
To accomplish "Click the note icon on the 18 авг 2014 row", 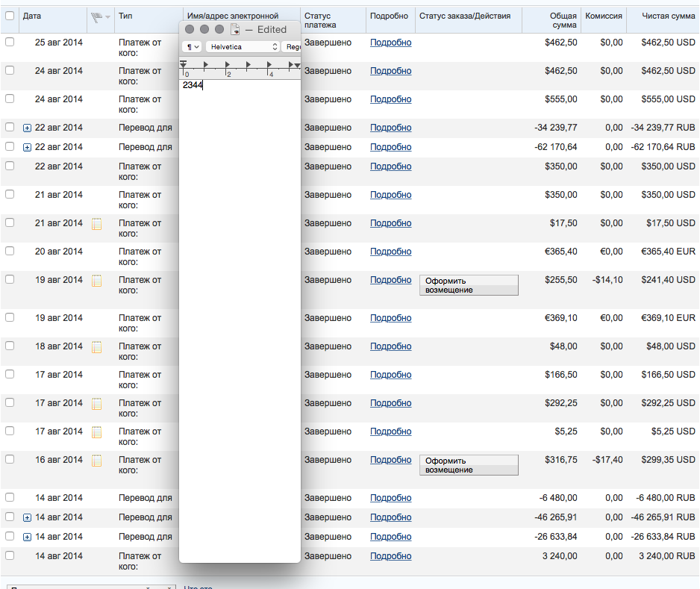I will [96, 346].
